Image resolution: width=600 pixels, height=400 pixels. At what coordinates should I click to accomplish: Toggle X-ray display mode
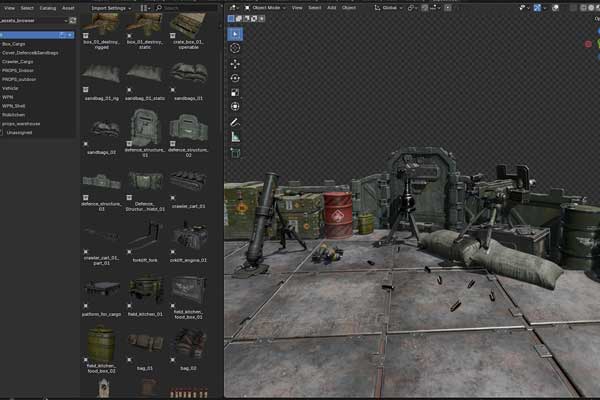(573, 8)
